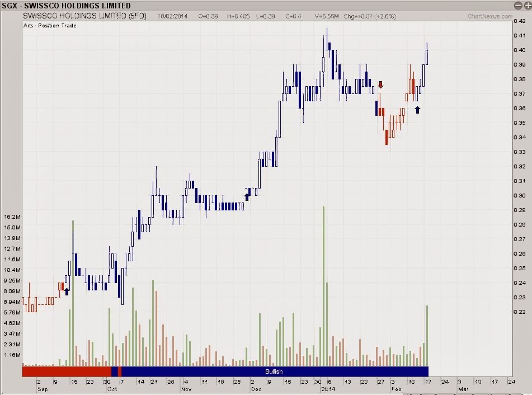Image resolution: width=532 pixels, height=395 pixels.
Task: Click the Chg=+0.01 (+2.6%) readout
Action: (369, 16)
